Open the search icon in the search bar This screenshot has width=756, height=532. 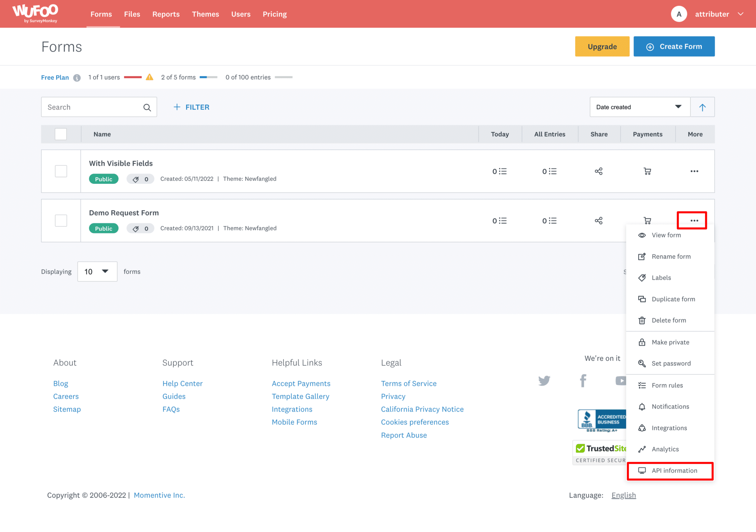pos(147,107)
